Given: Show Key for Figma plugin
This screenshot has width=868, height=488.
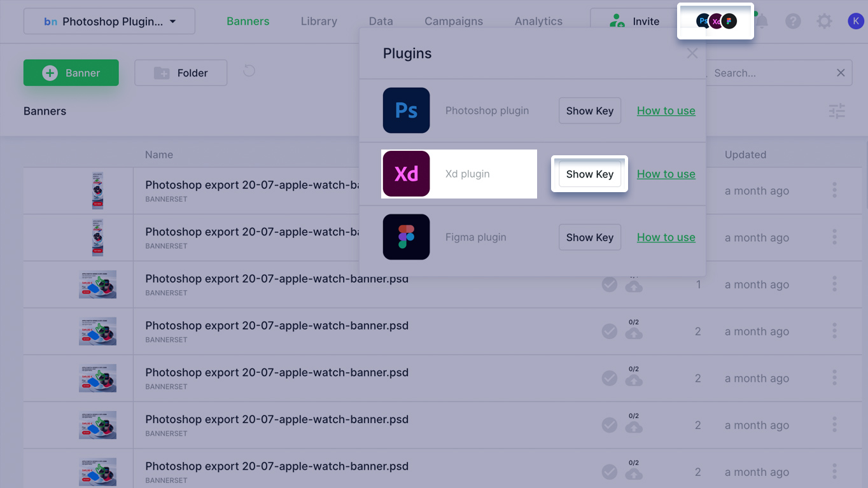Looking at the screenshot, I should 590,237.
